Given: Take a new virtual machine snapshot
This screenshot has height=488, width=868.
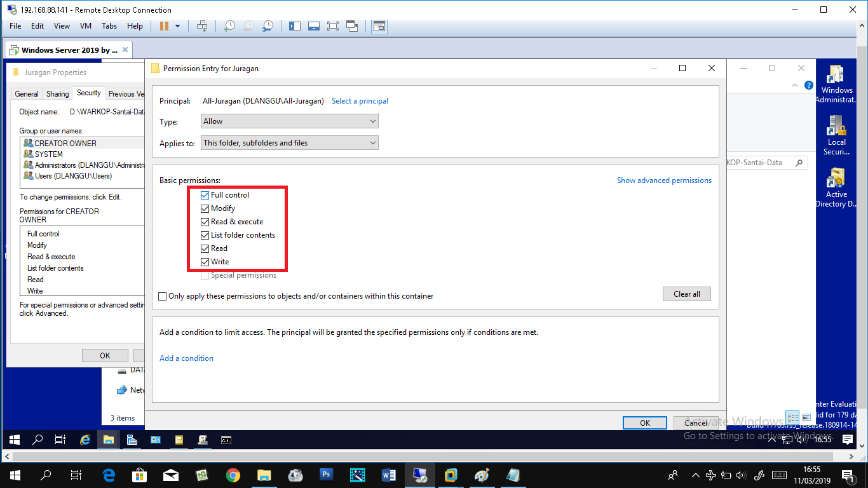Looking at the screenshot, I should [x=229, y=26].
